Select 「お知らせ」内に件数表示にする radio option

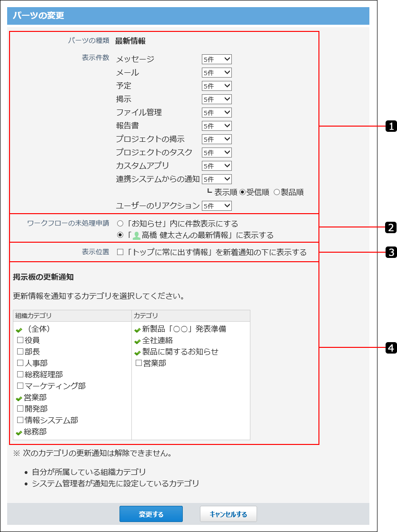(120, 224)
